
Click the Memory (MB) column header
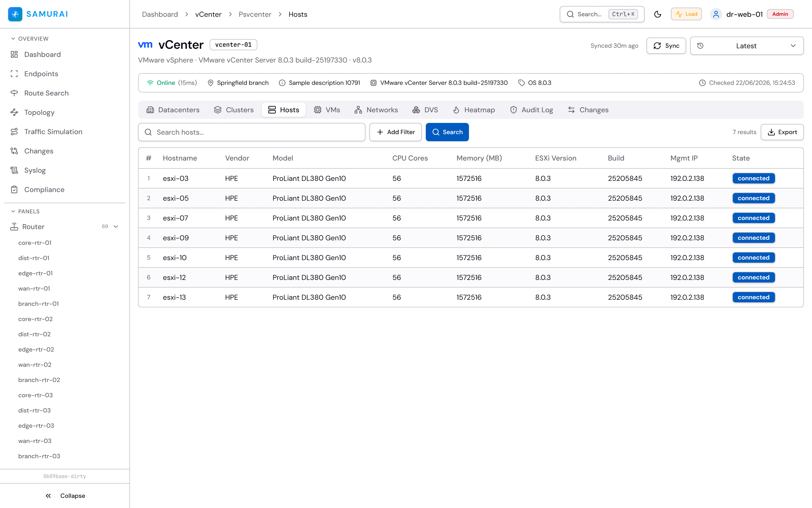click(x=479, y=158)
